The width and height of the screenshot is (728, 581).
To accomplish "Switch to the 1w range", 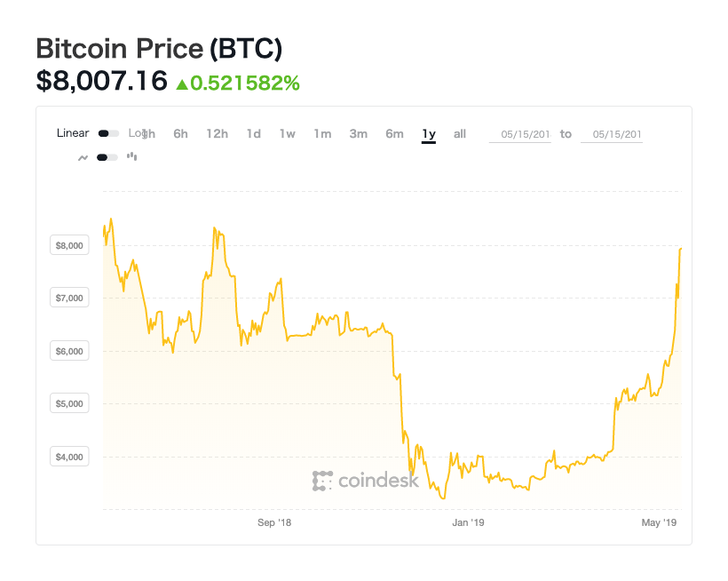I will (x=288, y=134).
